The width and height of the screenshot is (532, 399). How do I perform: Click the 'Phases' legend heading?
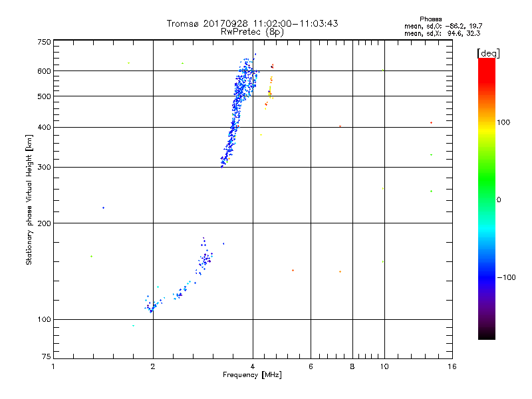(430, 19)
